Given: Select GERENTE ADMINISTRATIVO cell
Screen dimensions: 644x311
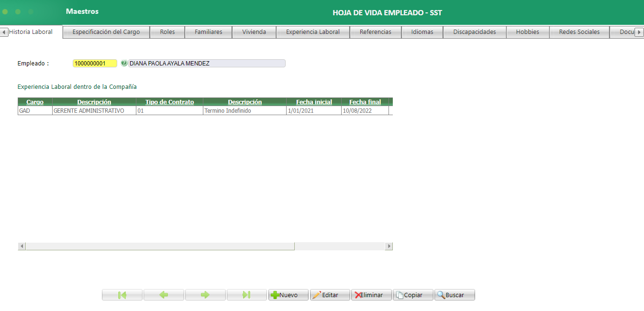Looking at the screenshot, I should click(x=94, y=110).
